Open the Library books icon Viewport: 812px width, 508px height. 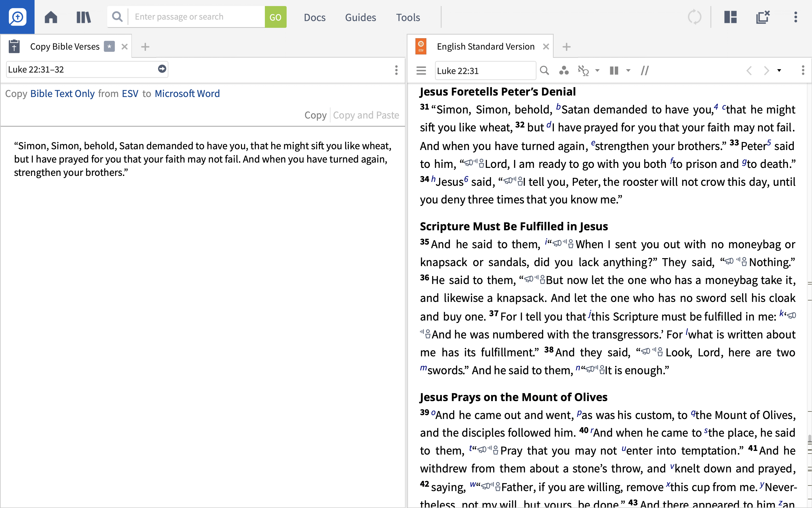pos(84,17)
